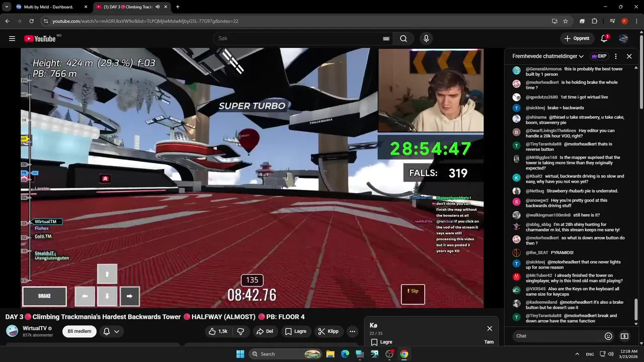Go back in browser history
The width and height of the screenshot is (644, 362).
click(x=7, y=21)
